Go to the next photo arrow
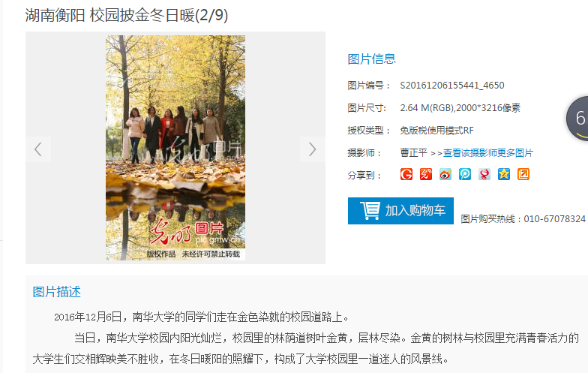This screenshot has height=373, width=588. [x=312, y=149]
